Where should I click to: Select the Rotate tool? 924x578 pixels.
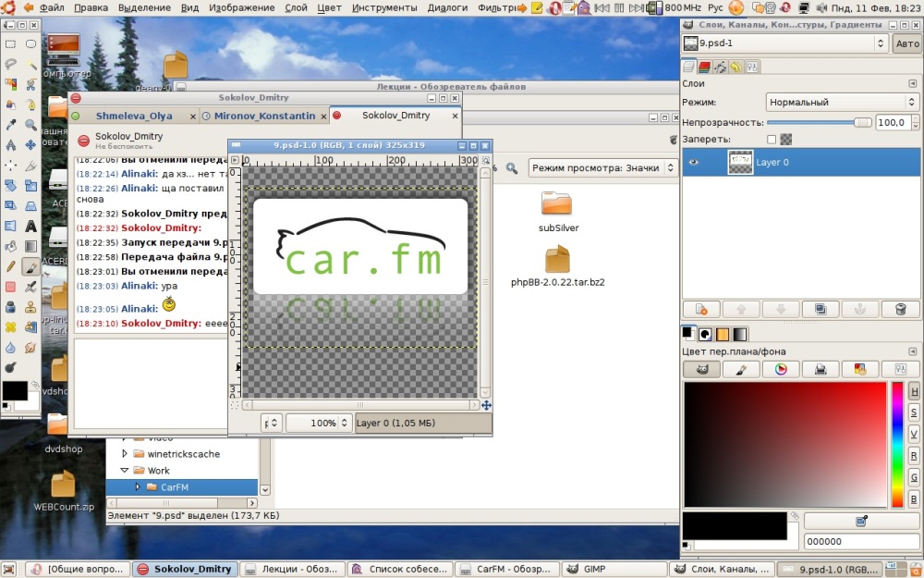[x=10, y=185]
